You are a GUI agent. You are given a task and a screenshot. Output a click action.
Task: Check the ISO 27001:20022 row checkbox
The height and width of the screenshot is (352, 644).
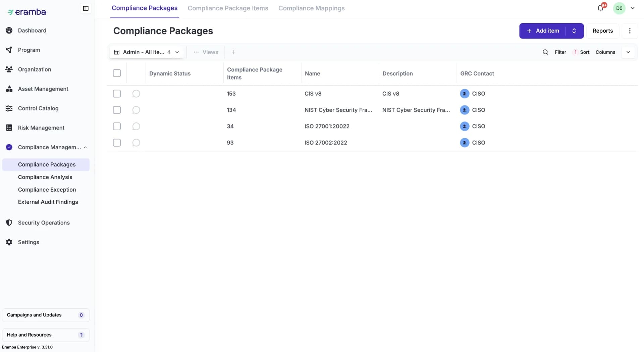coord(117,127)
